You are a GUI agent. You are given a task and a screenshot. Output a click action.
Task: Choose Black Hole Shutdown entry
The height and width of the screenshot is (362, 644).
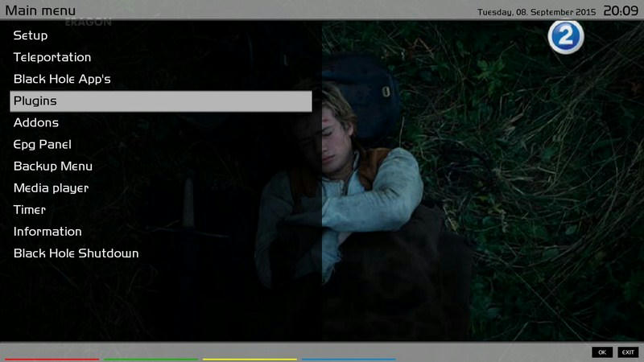point(160,253)
